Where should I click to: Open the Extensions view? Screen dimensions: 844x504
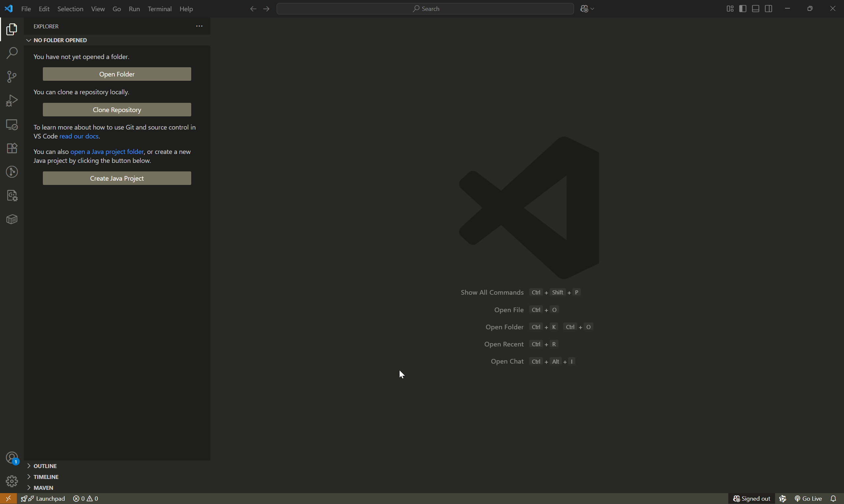tap(12, 148)
